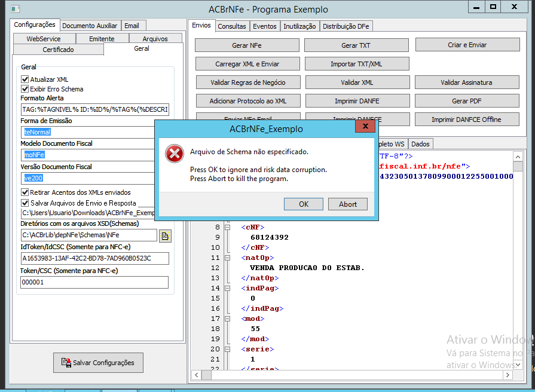Click the application icon in the title bar

coord(15,9)
